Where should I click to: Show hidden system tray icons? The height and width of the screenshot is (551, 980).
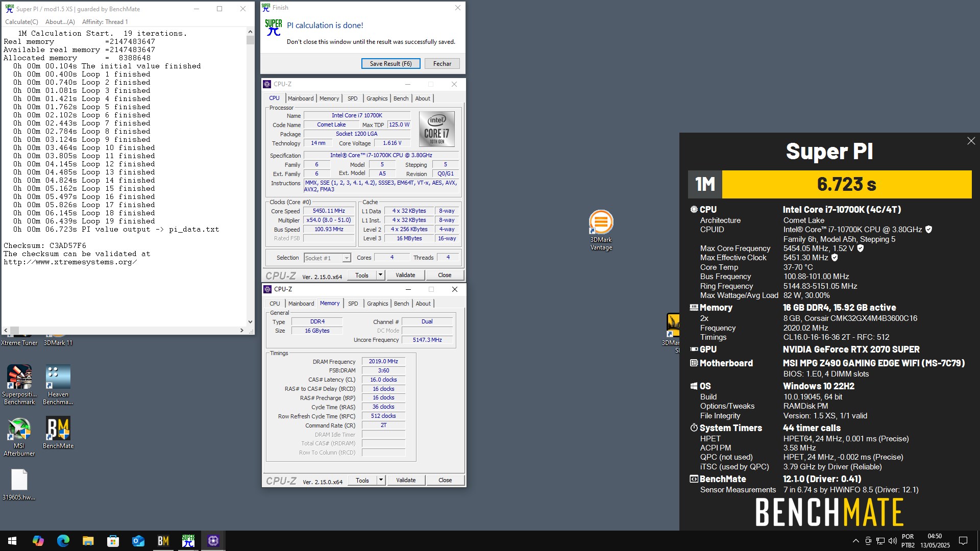pos(855,541)
